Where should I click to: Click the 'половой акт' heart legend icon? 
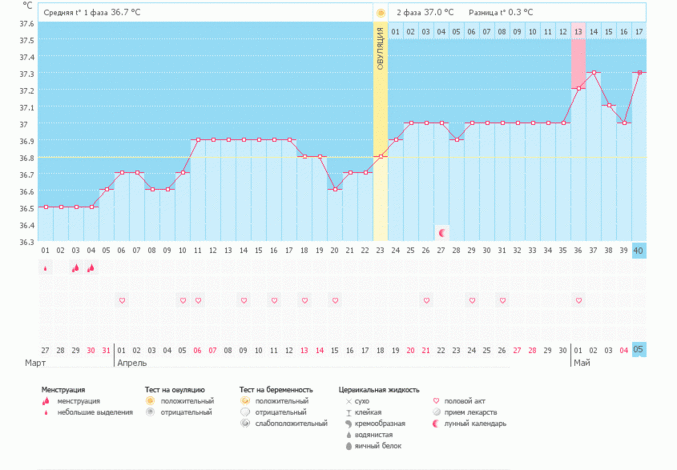pyautogui.click(x=436, y=401)
